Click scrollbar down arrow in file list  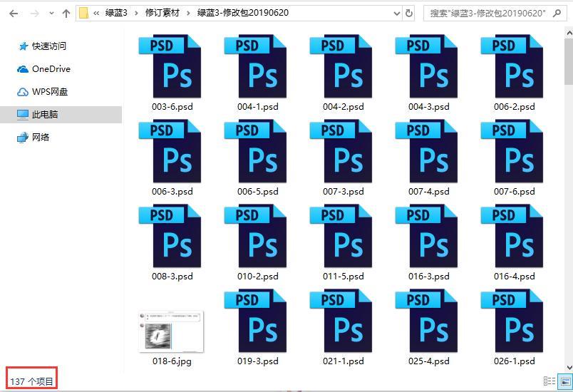(x=569, y=368)
